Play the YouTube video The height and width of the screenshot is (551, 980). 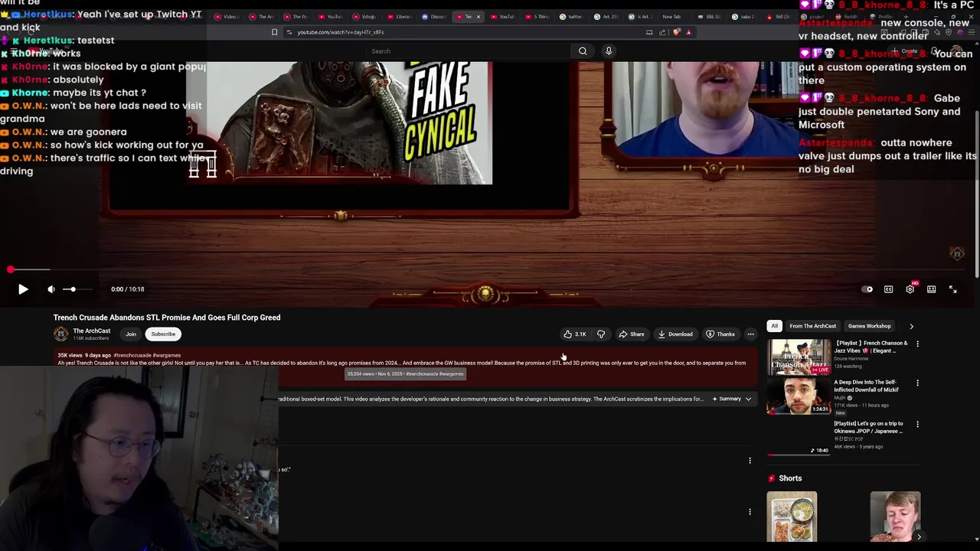pyautogui.click(x=23, y=289)
